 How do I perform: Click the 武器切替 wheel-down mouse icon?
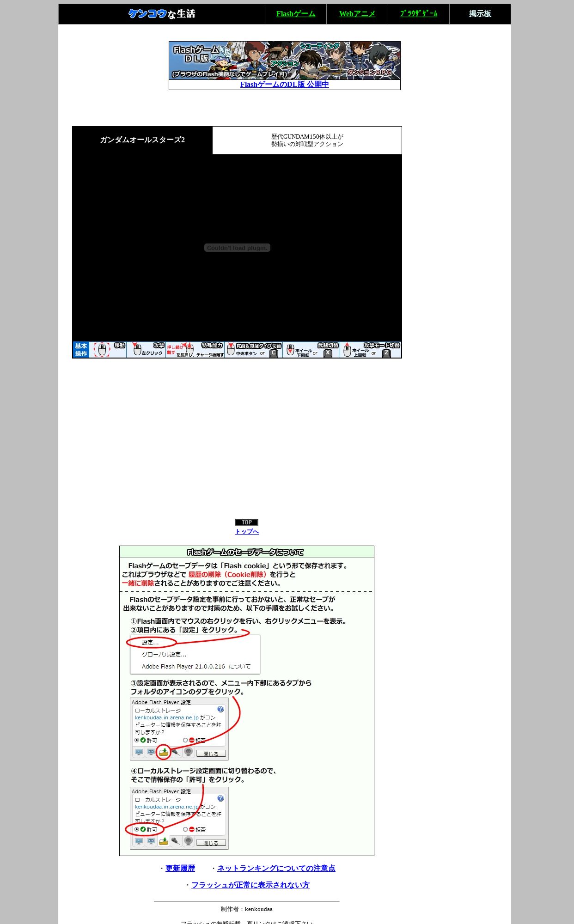pos(290,350)
